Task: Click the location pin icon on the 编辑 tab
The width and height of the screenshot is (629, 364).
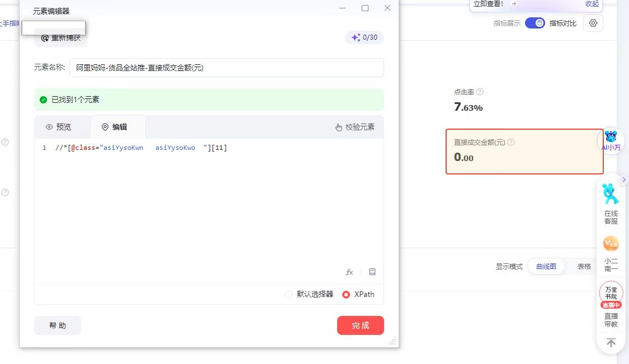Action: click(x=105, y=127)
